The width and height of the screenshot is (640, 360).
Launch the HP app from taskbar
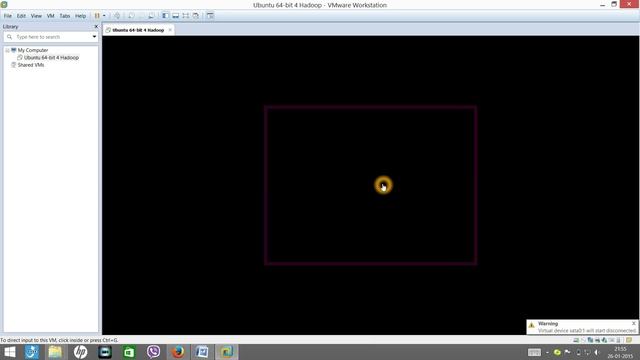click(x=80, y=352)
